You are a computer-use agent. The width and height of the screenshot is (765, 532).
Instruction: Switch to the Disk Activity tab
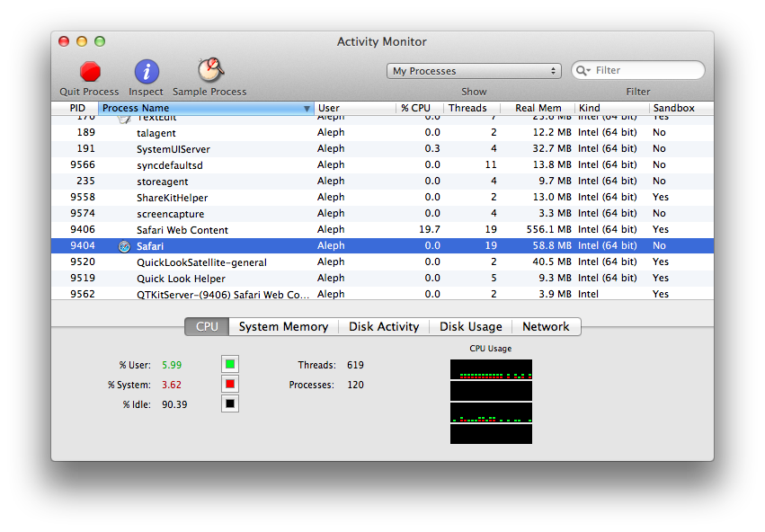384,327
